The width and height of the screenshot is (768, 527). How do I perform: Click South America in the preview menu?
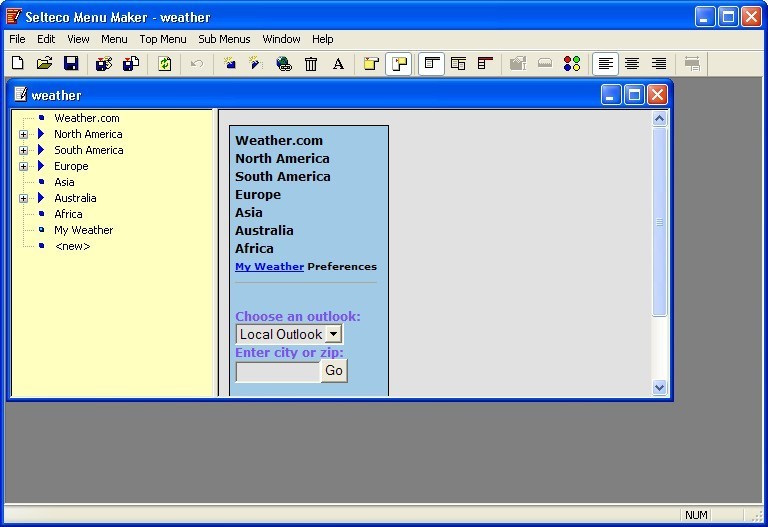[x=283, y=176]
